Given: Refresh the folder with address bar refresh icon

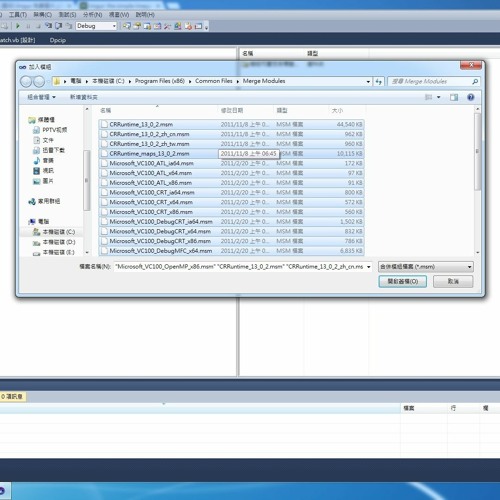Looking at the screenshot, I should tap(379, 81).
